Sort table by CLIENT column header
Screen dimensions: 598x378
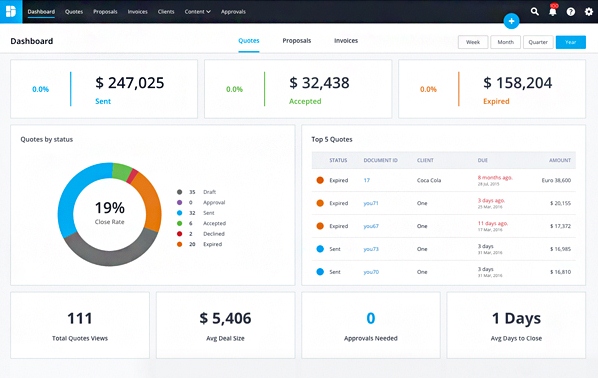(x=425, y=160)
